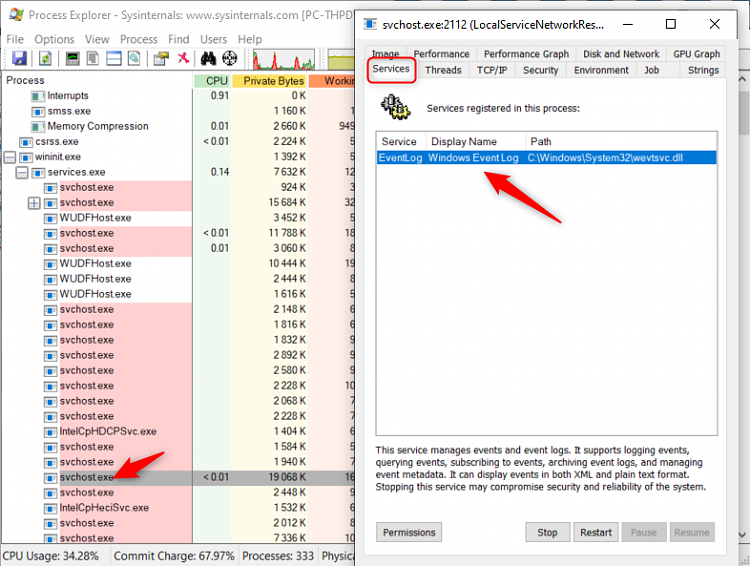
Task: Click the Permissions button
Action: click(x=409, y=533)
